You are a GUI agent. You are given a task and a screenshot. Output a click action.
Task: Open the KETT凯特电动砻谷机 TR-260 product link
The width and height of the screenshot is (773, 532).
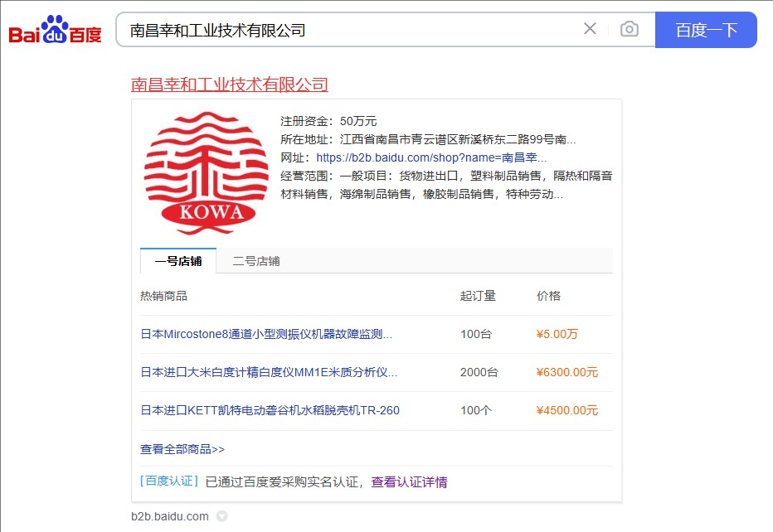(270, 411)
